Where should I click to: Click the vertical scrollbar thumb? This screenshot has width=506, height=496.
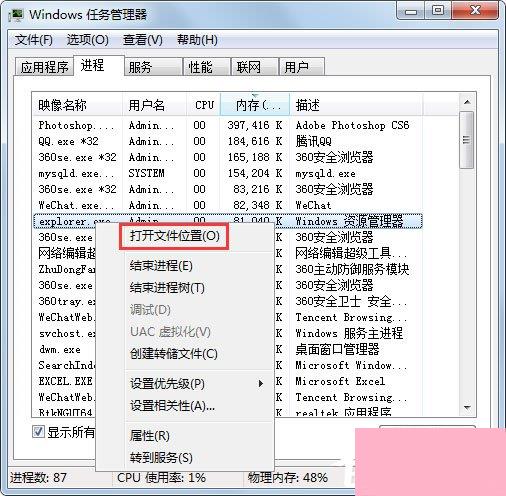[467, 140]
